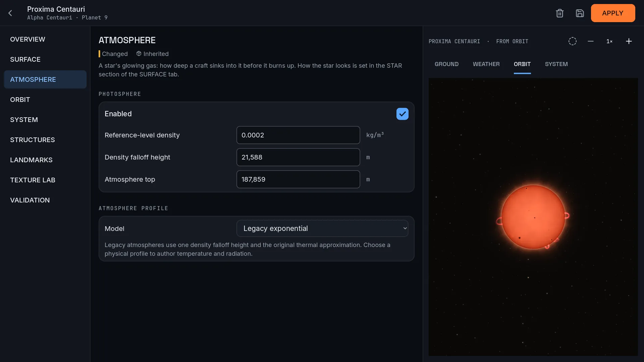Switch preview to WEATHER tab
Viewport: 644px width, 362px height.
click(486, 64)
